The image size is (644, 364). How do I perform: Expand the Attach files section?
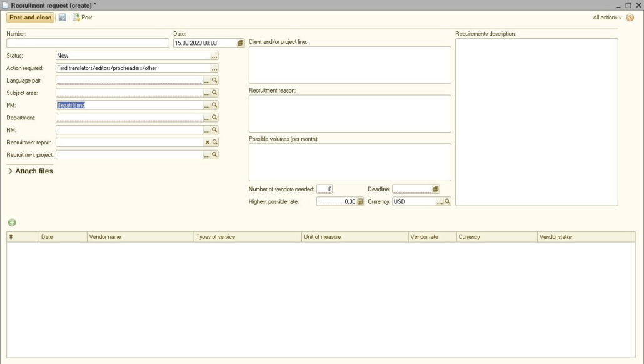[30, 171]
